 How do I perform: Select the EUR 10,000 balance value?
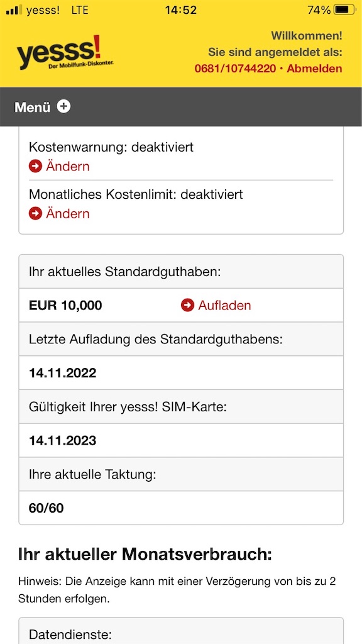tap(65, 305)
